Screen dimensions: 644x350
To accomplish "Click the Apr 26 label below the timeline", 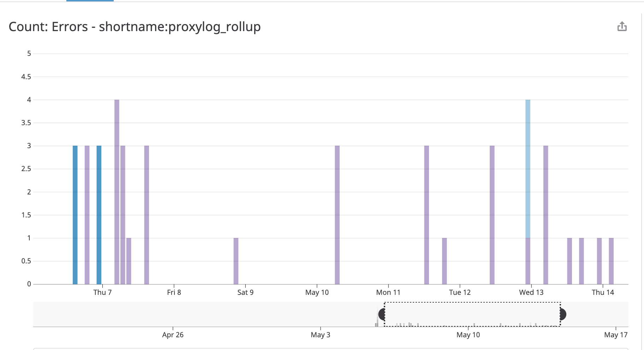I will (172, 335).
